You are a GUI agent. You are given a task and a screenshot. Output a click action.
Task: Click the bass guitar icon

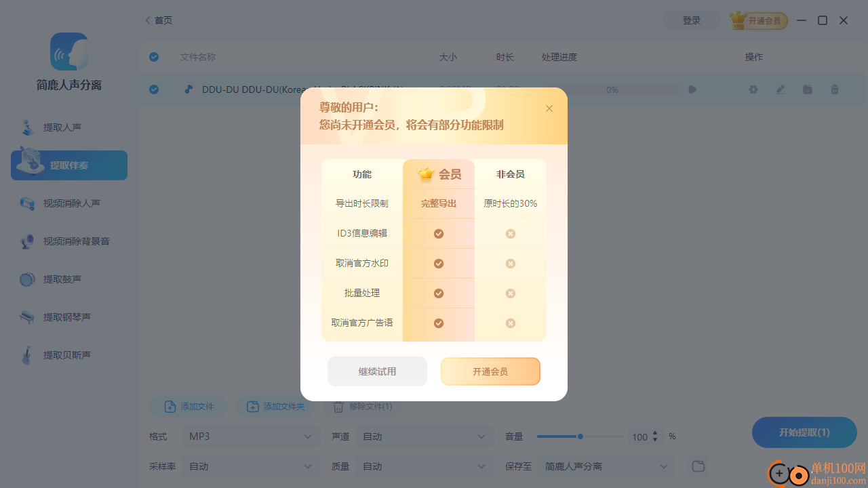27,355
